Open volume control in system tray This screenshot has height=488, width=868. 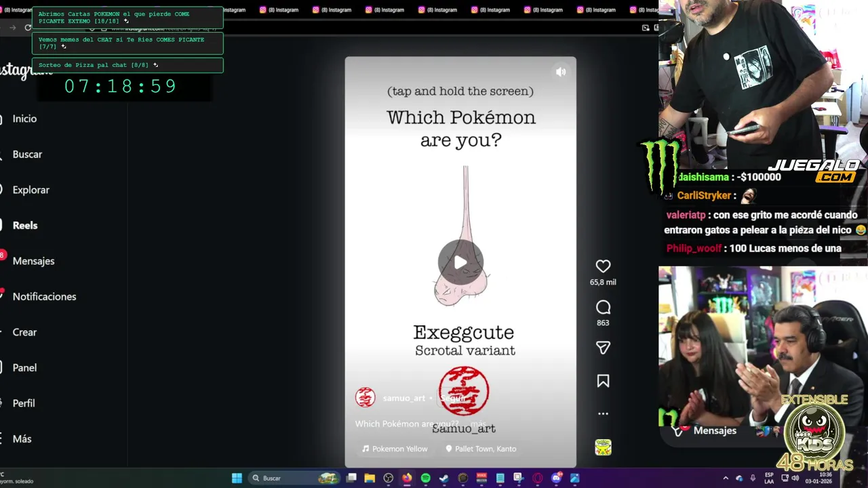click(x=795, y=478)
